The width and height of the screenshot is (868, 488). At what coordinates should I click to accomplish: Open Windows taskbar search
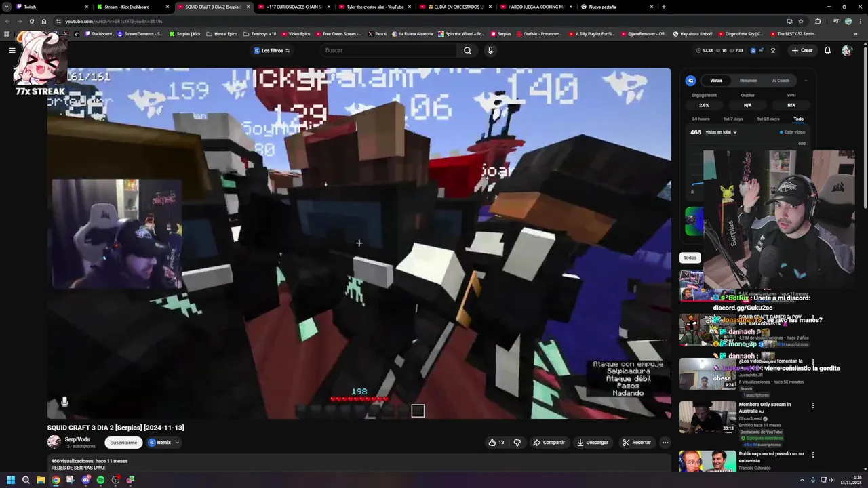click(26, 480)
